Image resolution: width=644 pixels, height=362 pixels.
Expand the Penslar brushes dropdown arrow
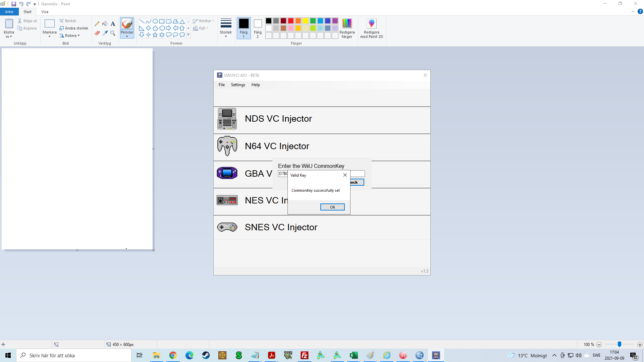(x=127, y=35)
